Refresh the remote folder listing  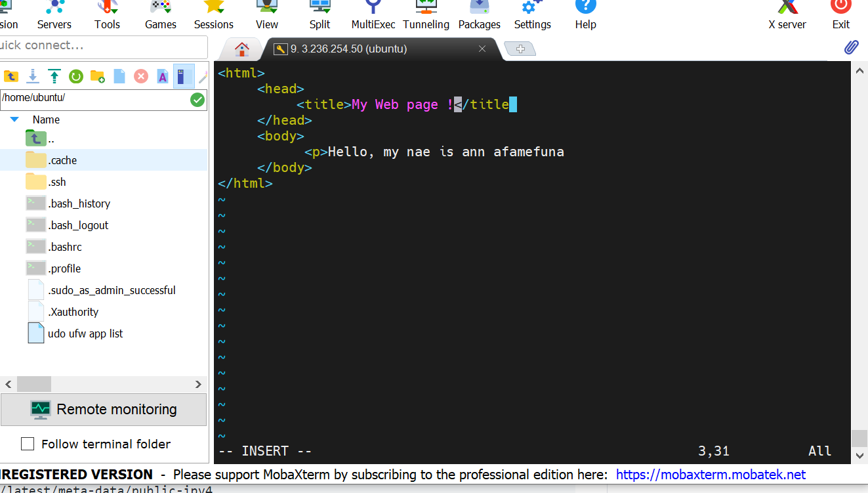76,77
